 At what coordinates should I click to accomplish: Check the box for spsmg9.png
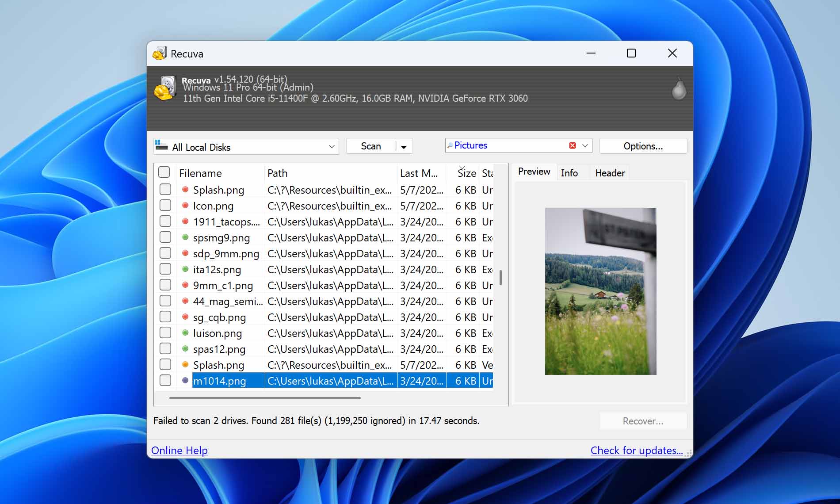(165, 237)
